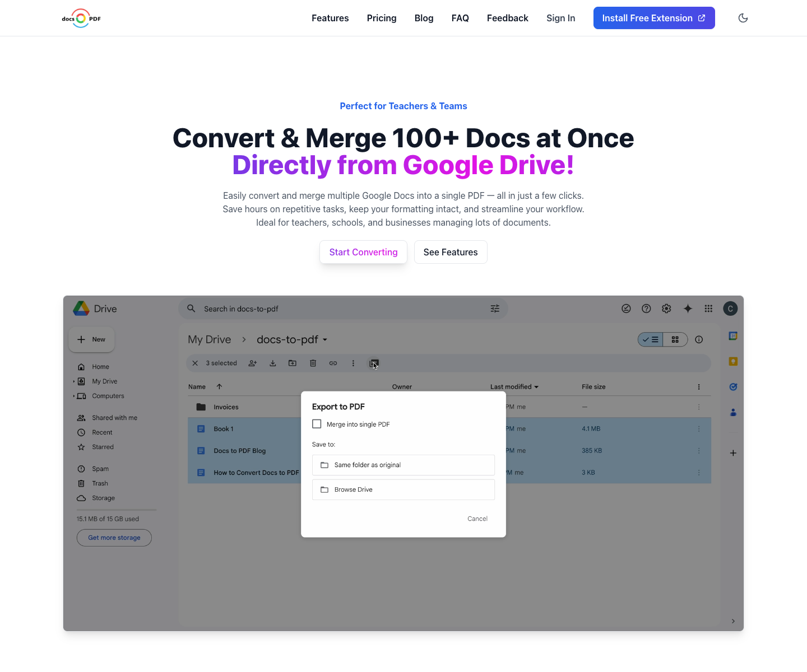Choose Same folder as original
This screenshot has height=672, width=807.
click(x=403, y=465)
